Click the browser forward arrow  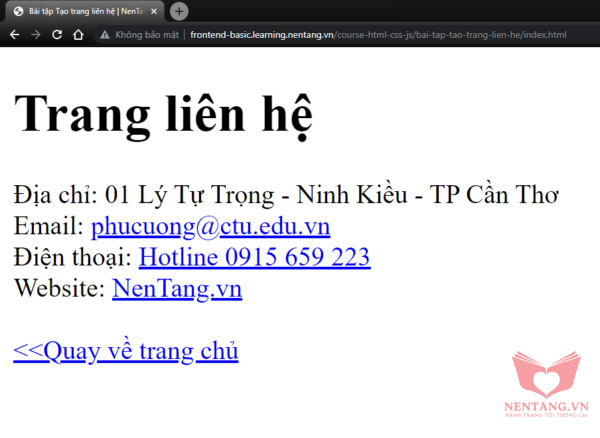click(x=36, y=35)
